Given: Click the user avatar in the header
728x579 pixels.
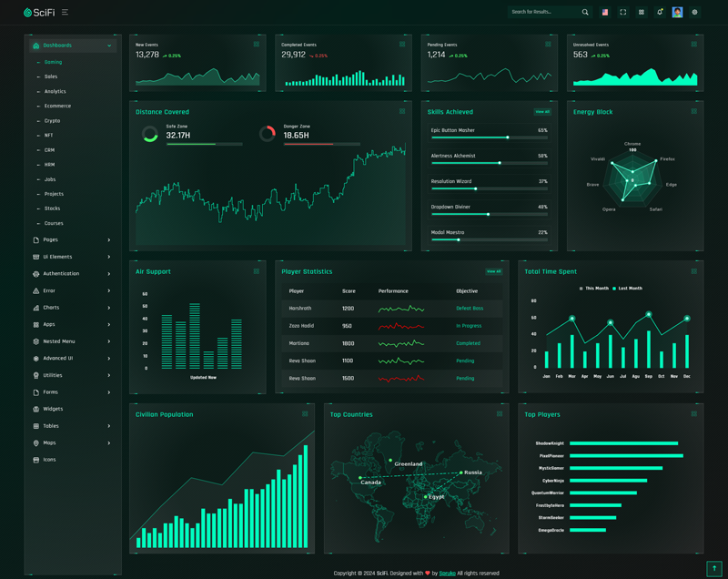Looking at the screenshot, I should (677, 13).
